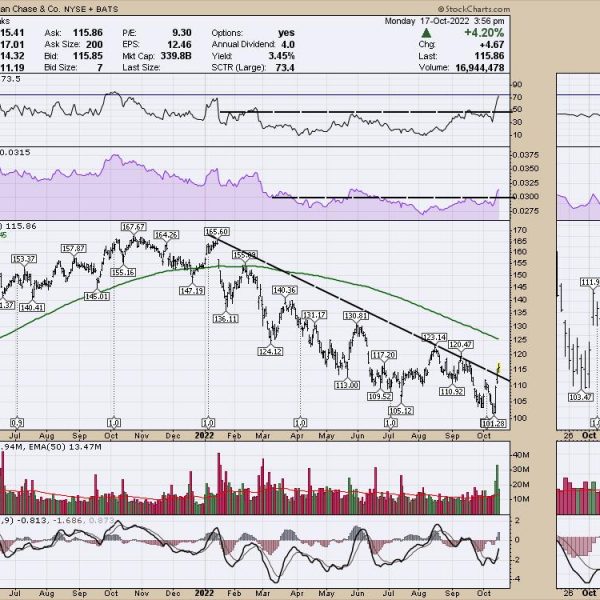
Task: Click the MACD reading -1.686
Action: pos(68,520)
